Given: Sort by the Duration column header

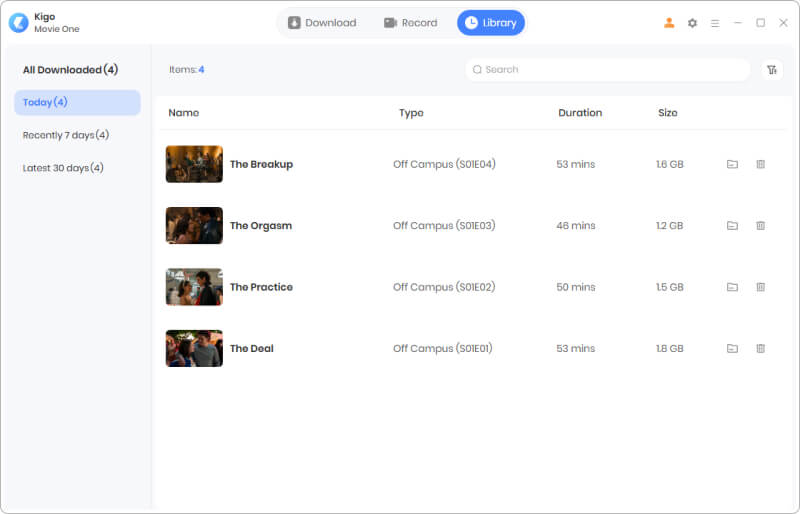Looking at the screenshot, I should (580, 113).
